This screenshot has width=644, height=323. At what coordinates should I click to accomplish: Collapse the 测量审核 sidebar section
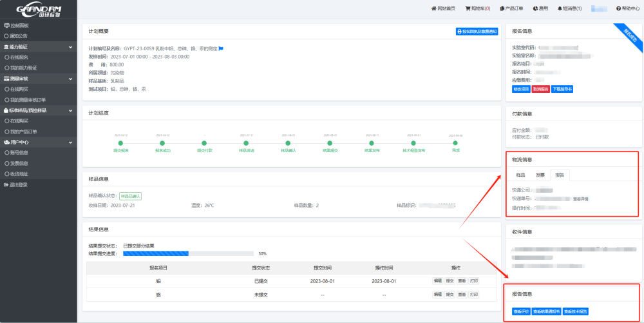tap(71, 79)
